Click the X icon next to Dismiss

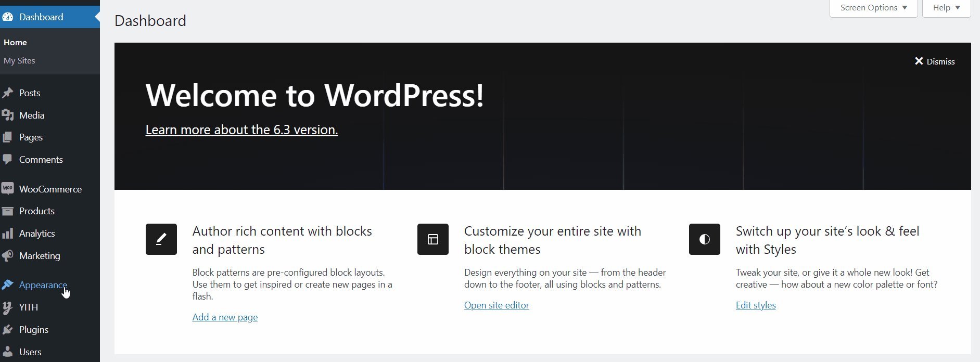click(x=919, y=61)
